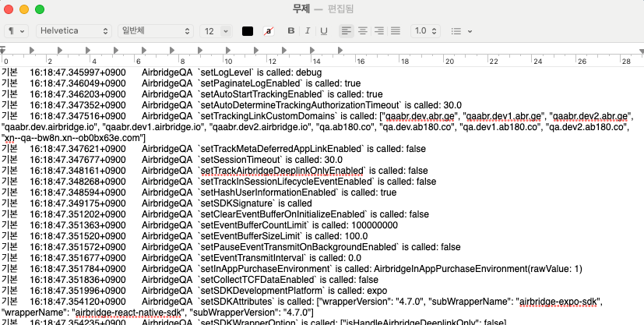Click `setSDKSignature` in the log

(x=236, y=203)
